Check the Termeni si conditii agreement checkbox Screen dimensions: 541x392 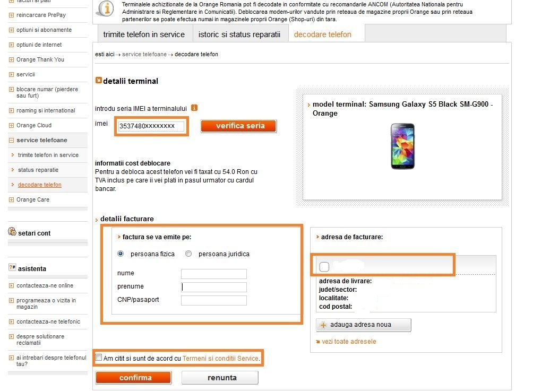point(99,358)
